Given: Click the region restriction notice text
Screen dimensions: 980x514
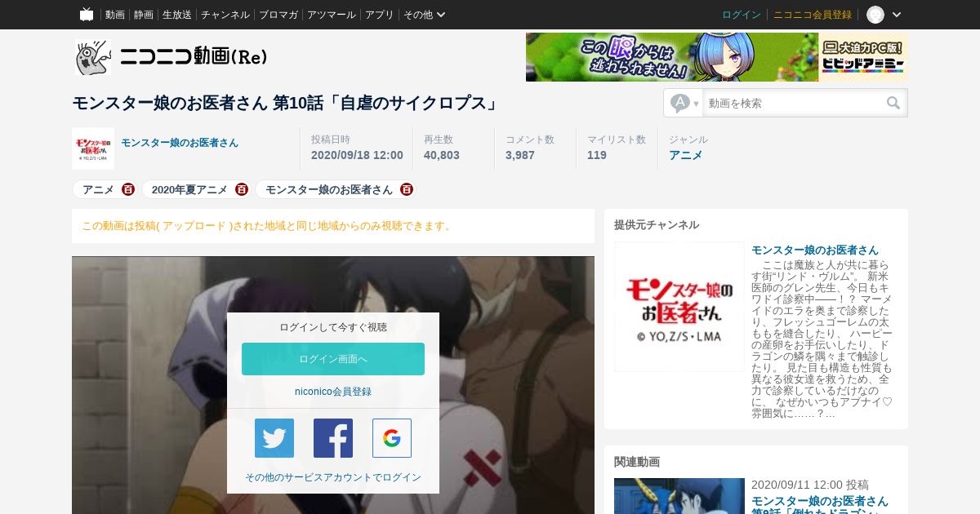Looking at the screenshot, I should pyautogui.click(x=267, y=226).
